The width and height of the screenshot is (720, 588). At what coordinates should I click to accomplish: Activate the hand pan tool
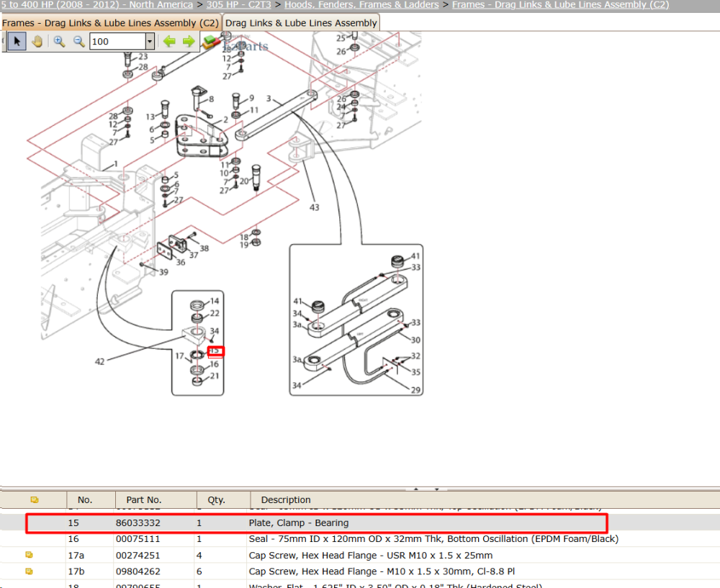[x=37, y=42]
